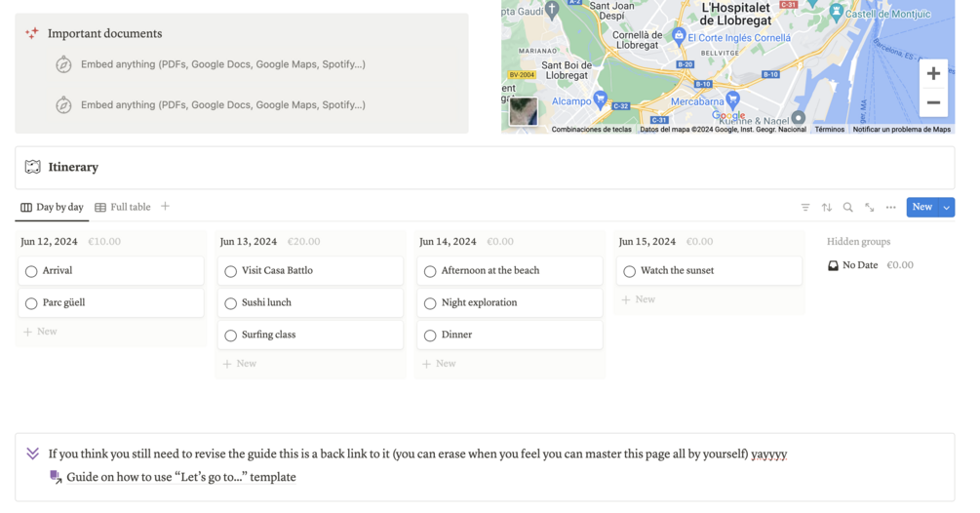Viewport: 980px width, 513px height.
Task: Expand the No Date hidden group
Action: tap(859, 265)
